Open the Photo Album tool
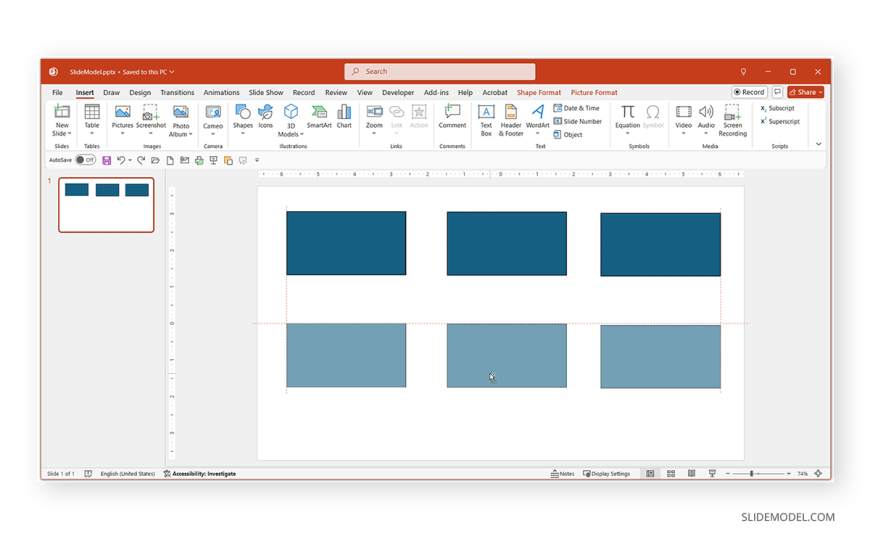Screen dimensions: 870x539 (180, 121)
